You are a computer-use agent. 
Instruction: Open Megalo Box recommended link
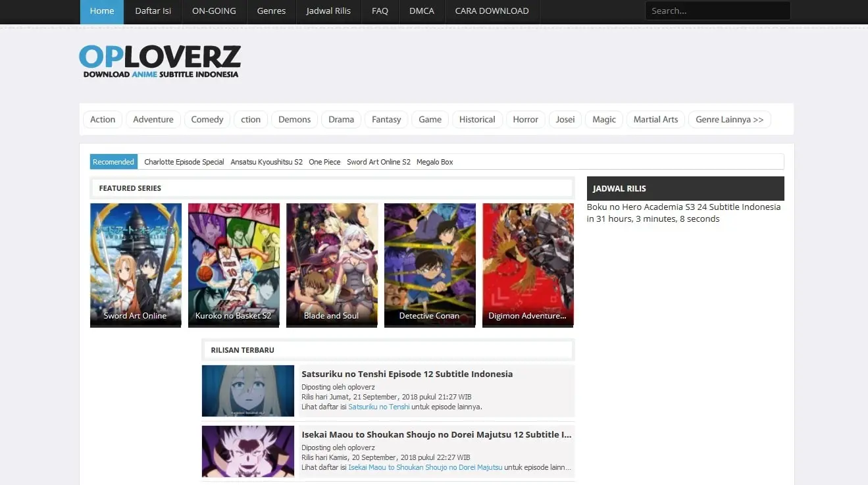coord(435,162)
